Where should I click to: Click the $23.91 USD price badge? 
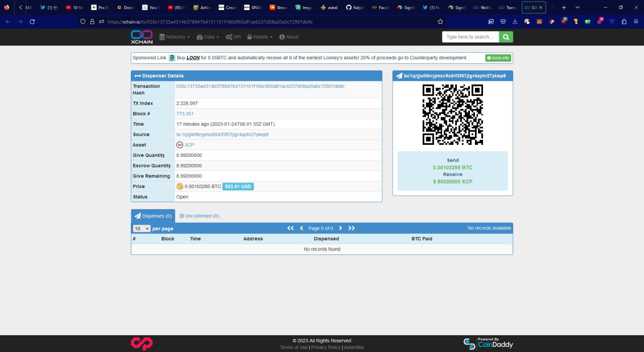238,187
